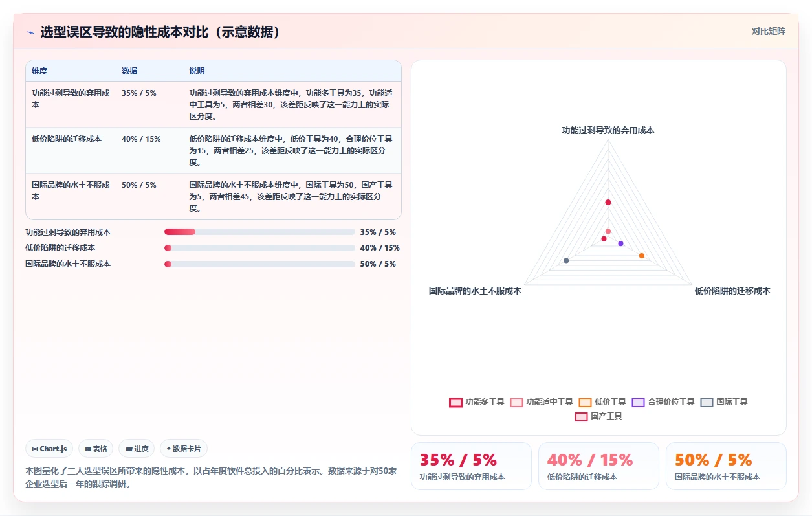Click the top 功能多工具 radar data point
Viewport: 812px width, 516px height.
pyautogui.click(x=608, y=203)
